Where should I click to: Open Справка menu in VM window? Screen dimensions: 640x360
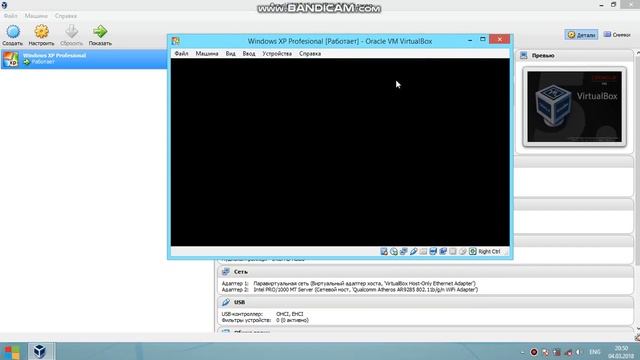[310, 53]
